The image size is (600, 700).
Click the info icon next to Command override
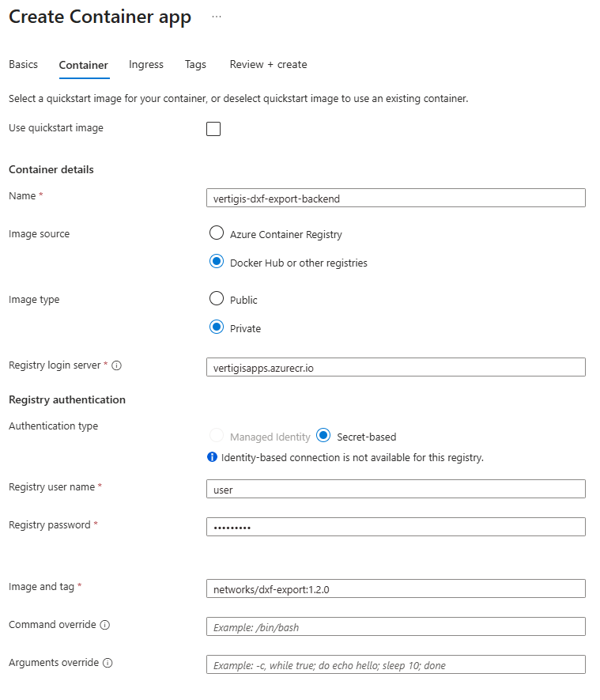click(105, 625)
